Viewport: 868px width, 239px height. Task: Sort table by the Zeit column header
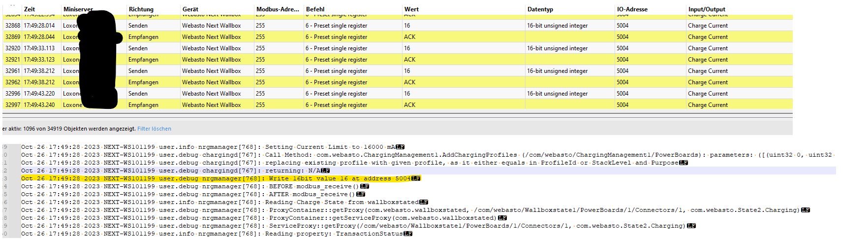click(30, 9)
